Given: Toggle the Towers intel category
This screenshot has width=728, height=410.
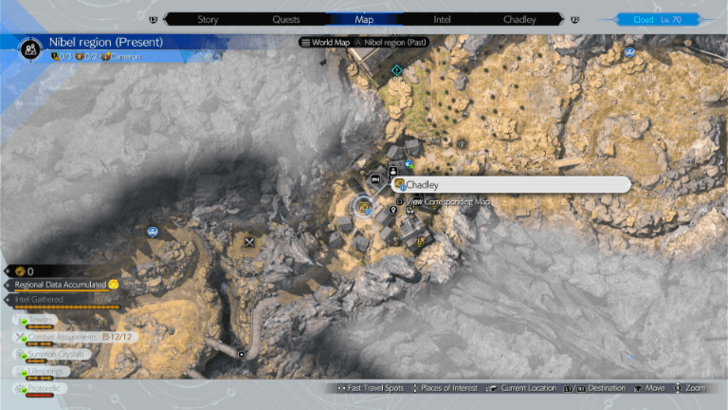Looking at the screenshot, I should tap(36, 320).
